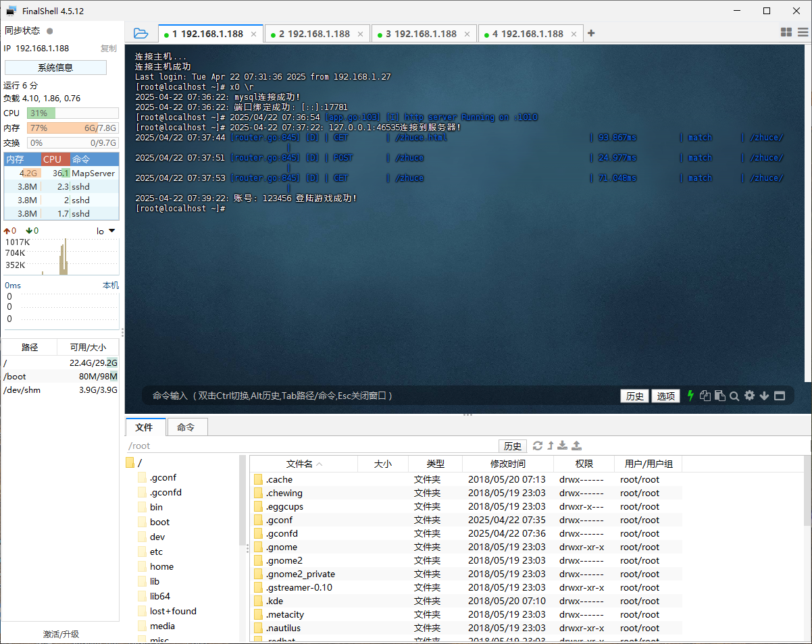The height and width of the screenshot is (644, 812).
Task: Click the terminal search magnifier icon
Action: click(x=734, y=396)
